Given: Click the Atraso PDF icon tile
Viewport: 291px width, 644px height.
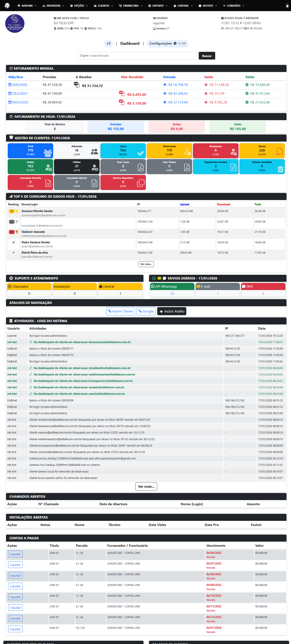Looking at the screenshot, I should [x=279, y=151].
